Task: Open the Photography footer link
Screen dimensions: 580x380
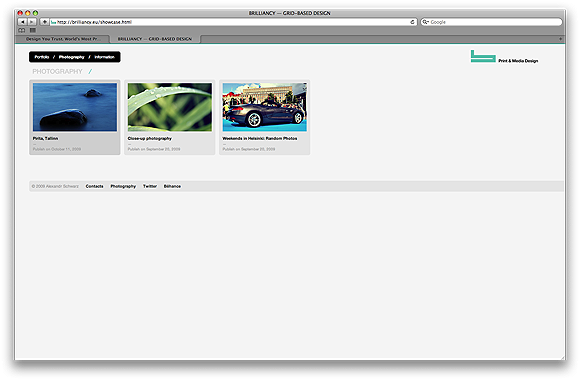Action: click(x=123, y=186)
